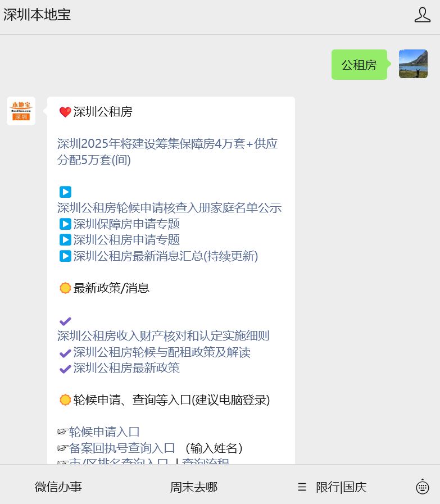This screenshot has height=504, width=440.
Task: Open the 周末去哪 menu
Action: (x=194, y=487)
